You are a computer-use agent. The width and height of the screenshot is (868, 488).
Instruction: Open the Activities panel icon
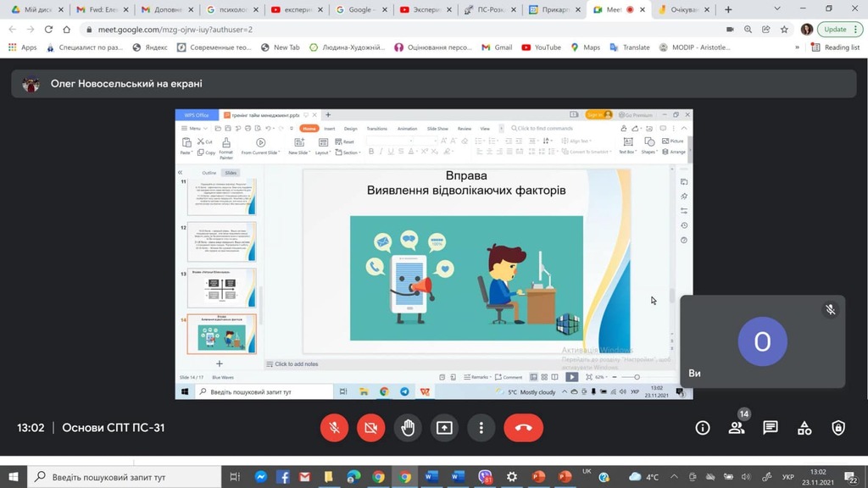(x=804, y=428)
